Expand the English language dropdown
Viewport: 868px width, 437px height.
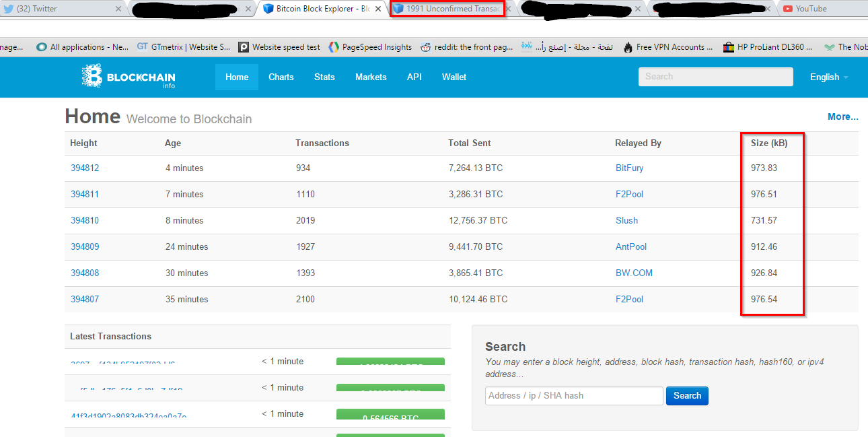pyautogui.click(x=829, y=77)
